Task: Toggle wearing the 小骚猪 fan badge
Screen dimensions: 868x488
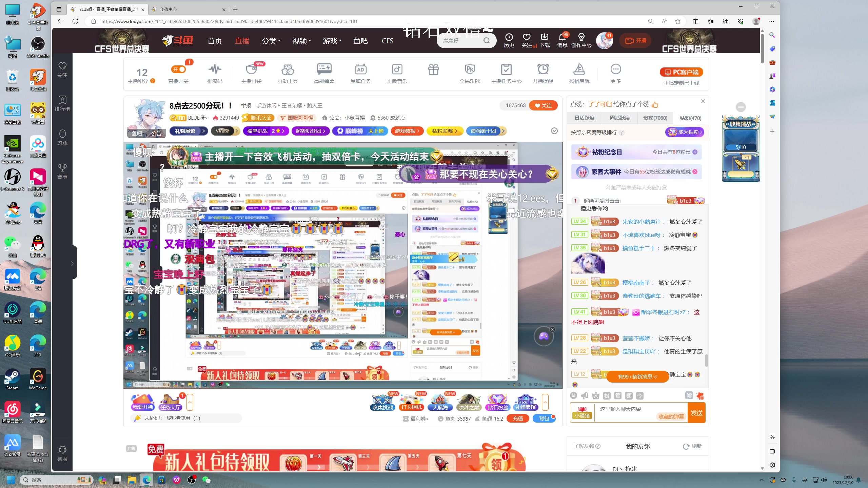Action: [x=581, y=413]
